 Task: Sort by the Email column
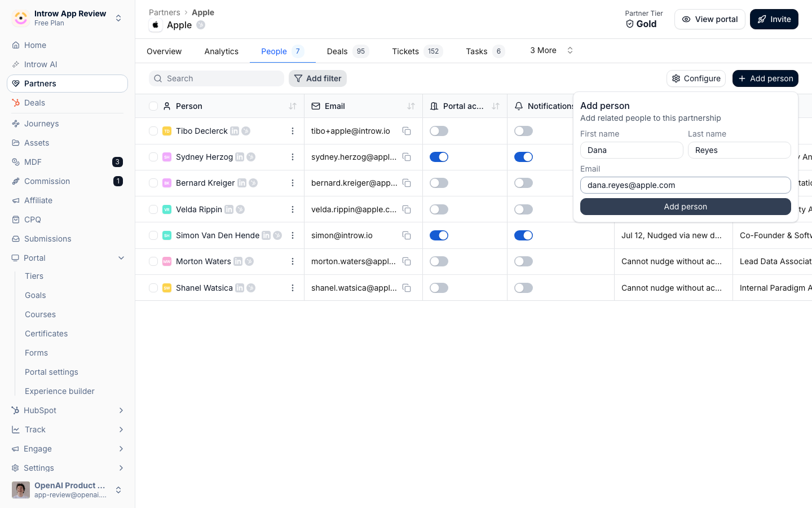click(411, 106)
